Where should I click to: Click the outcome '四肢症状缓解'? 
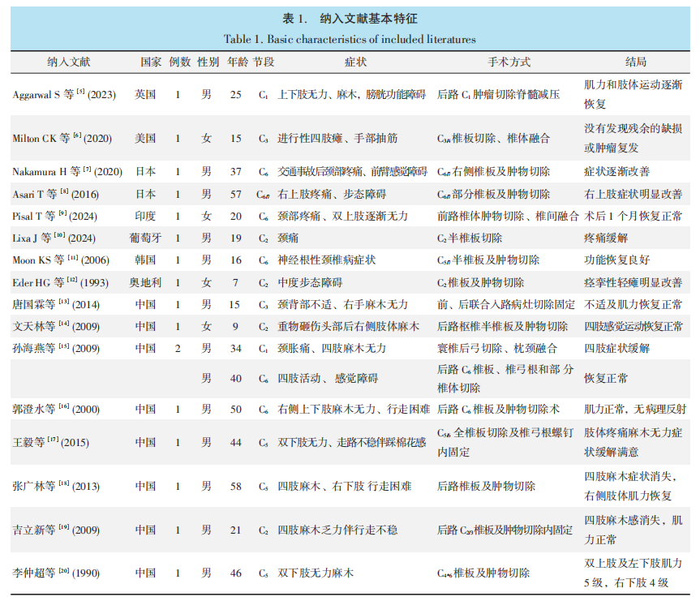[616, 348]
